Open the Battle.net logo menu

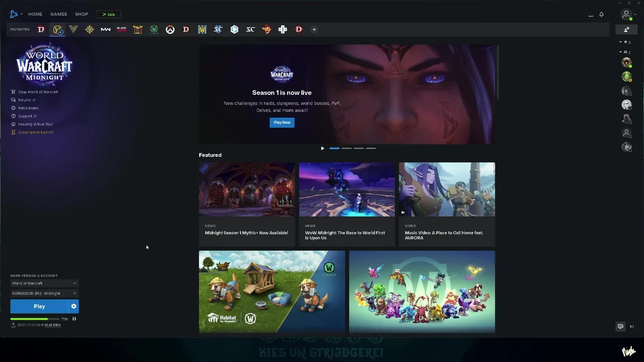pyautogui.click(x=16, y=14)
